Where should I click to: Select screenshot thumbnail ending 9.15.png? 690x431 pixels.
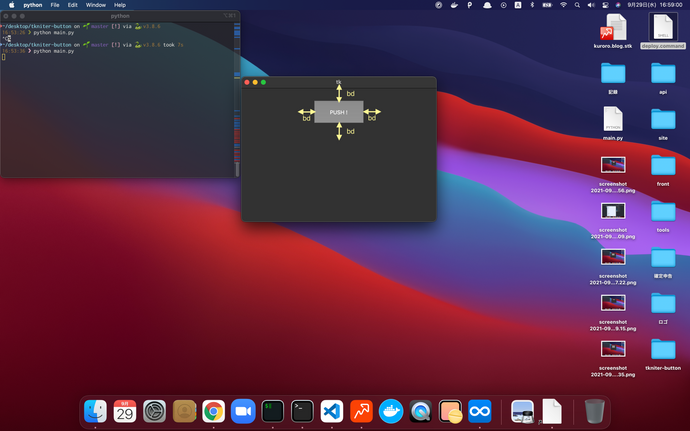coord(613,303)
